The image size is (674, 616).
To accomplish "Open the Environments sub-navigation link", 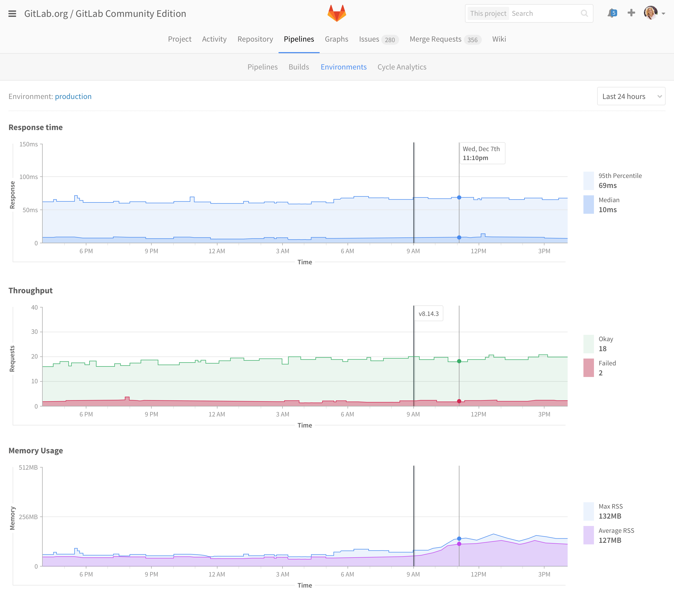I will click(343, 67).
